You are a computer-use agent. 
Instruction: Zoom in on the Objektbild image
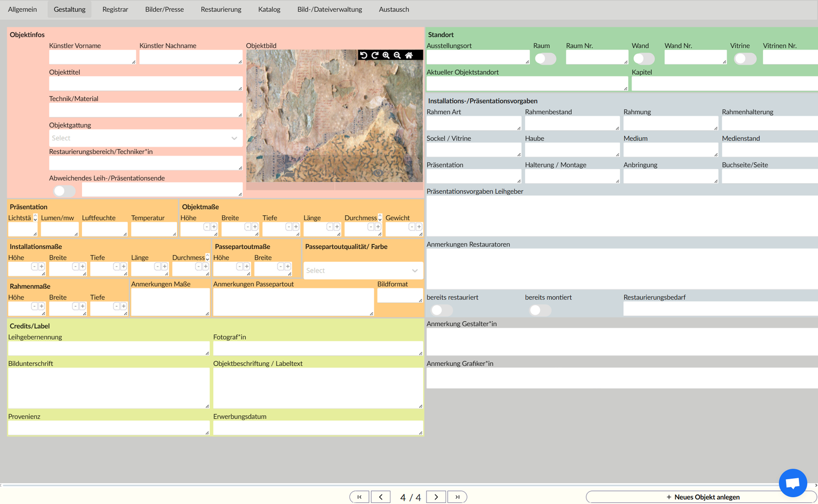coord(386,55)
